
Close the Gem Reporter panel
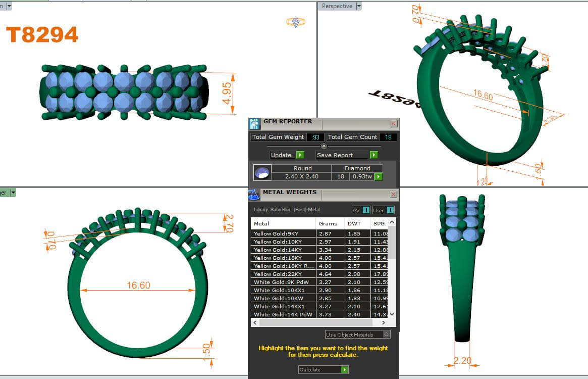pos(394,124)
